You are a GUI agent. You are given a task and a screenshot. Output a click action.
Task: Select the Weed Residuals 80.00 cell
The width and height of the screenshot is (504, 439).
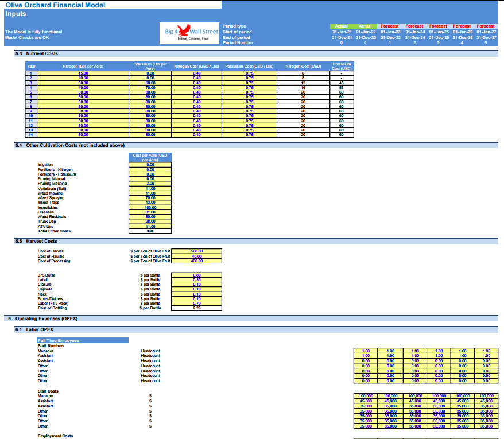(150, 217)
